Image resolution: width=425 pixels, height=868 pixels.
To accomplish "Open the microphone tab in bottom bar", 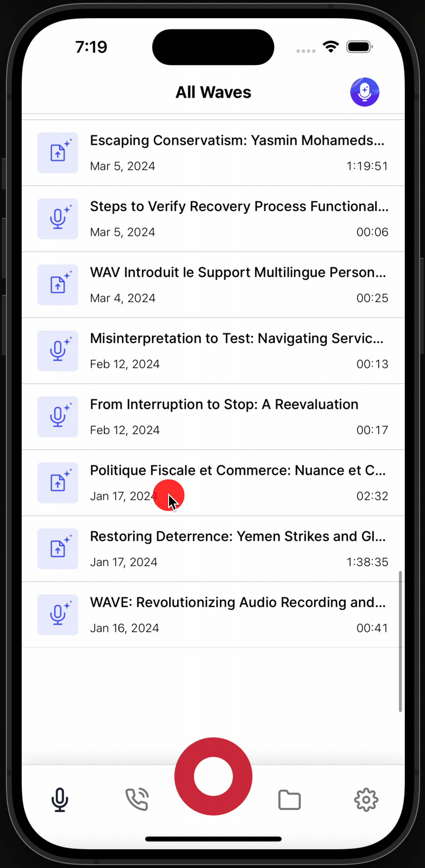I will tap(60, 799).
